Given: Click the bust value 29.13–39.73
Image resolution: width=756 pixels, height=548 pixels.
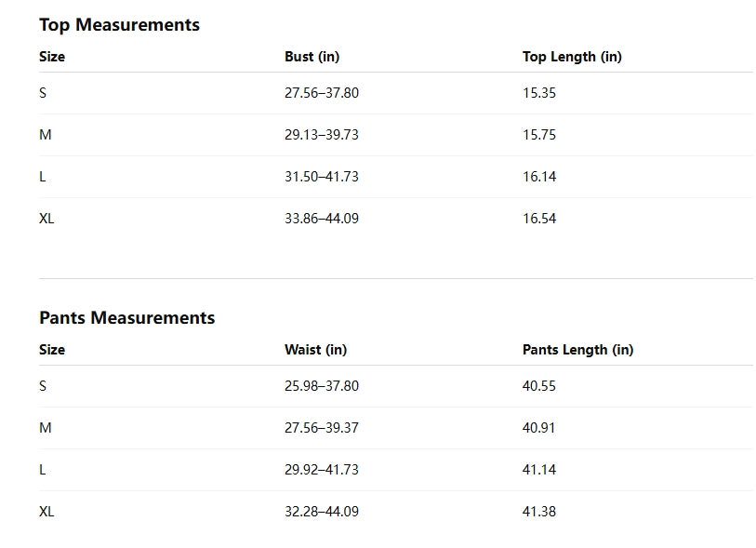Looking at the screenshot, I should click(321, 135).
